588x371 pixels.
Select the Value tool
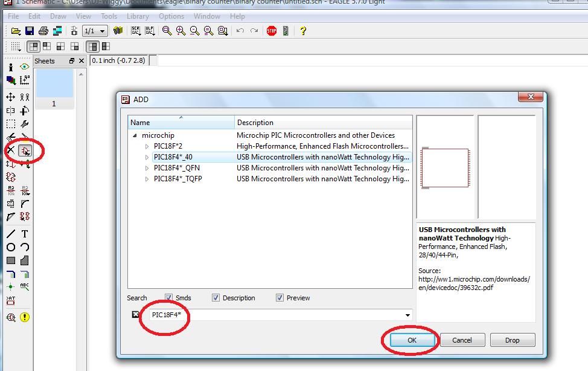click(25, 190)
